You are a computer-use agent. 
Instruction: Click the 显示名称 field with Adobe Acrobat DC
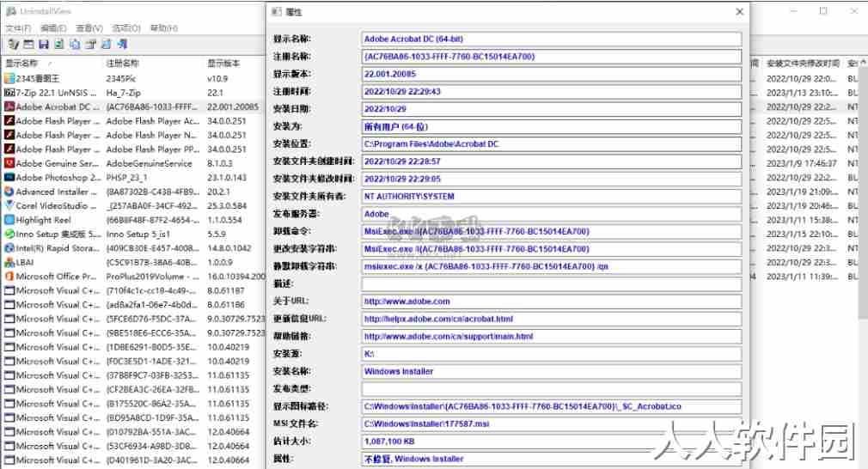click(552, 40)
